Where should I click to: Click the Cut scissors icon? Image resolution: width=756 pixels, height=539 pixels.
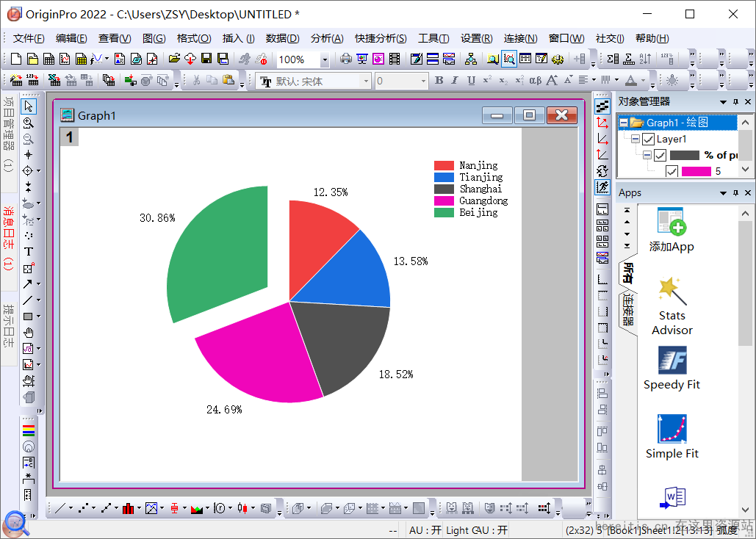tap(195, 81)
